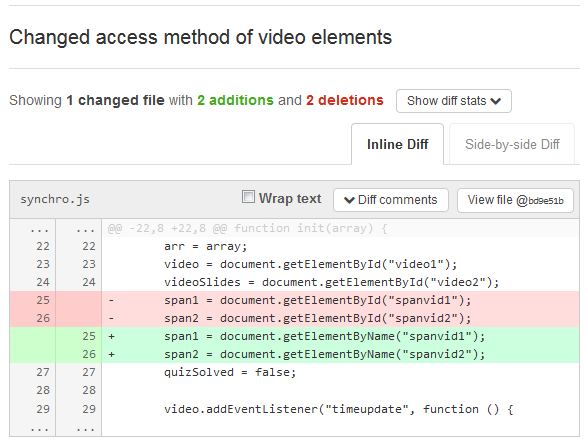Select the added span1 getElementByName line

pyautogui.click(x=324, y=336)
